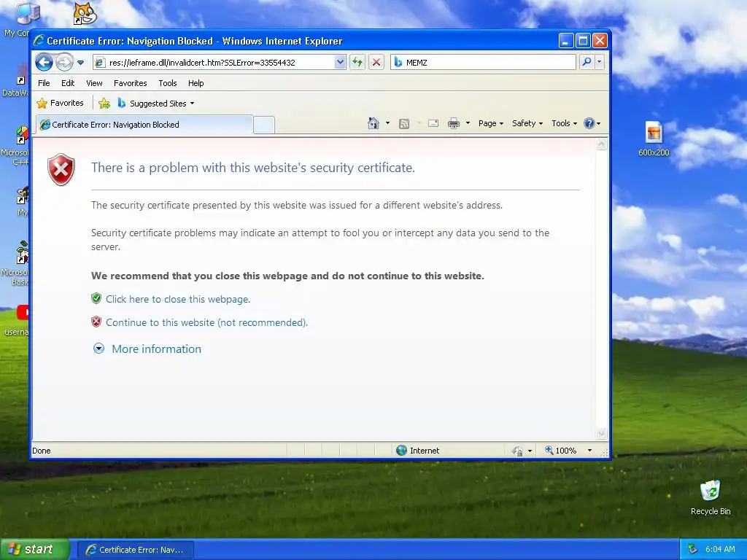The width and height of the screenshot is (747, 560).
Task: Select the Certificate Error tab
Action: (x=144, y=125)
